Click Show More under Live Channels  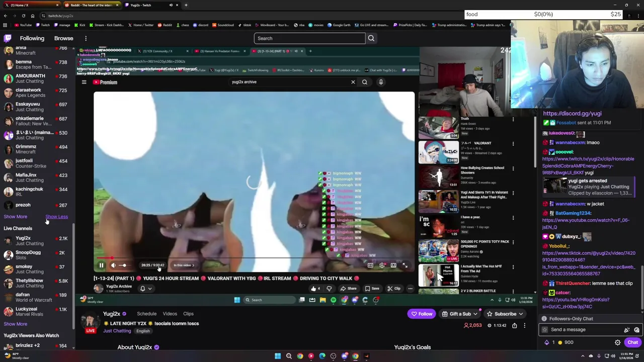tap(16, 324)
